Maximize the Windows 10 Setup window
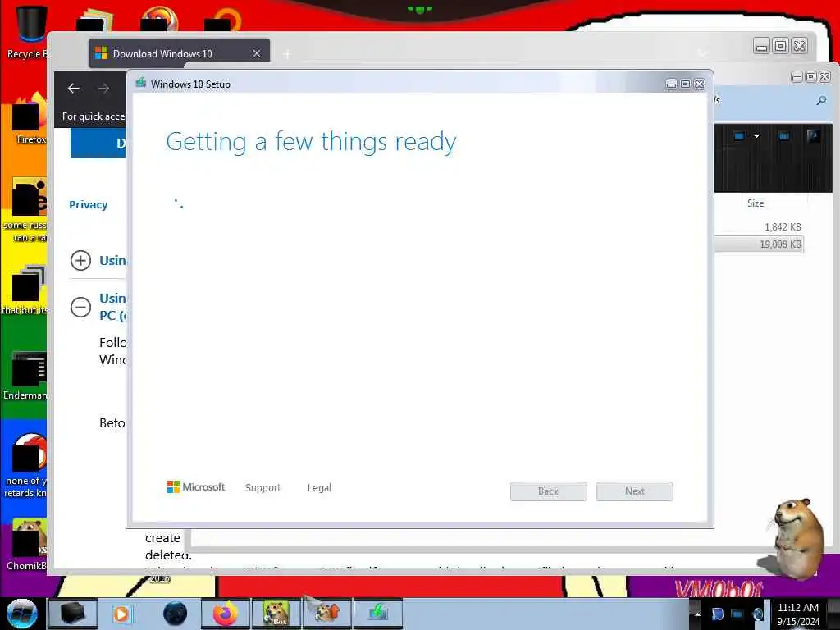840x630 pixels. click(x=685, y=84)
